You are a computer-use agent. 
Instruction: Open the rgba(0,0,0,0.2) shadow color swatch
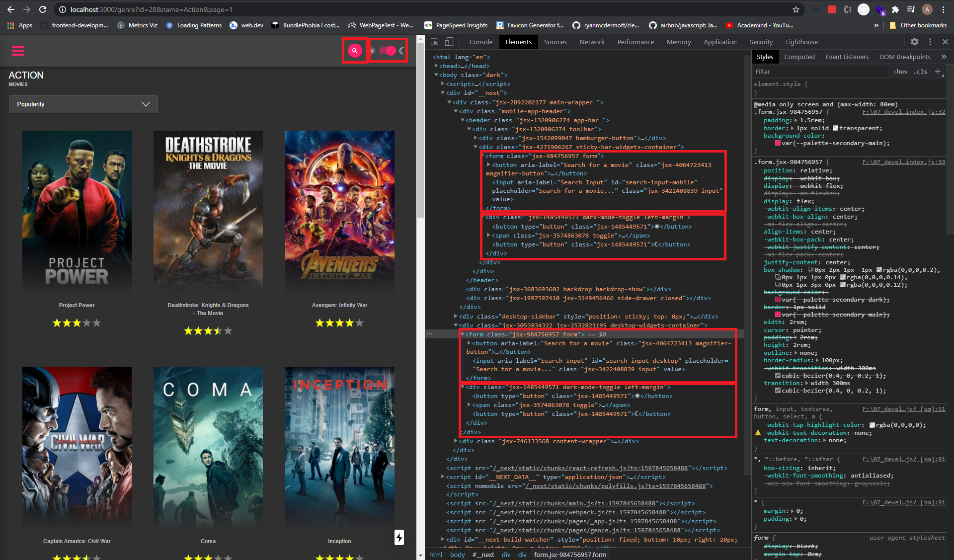click(x=879, y=270)
